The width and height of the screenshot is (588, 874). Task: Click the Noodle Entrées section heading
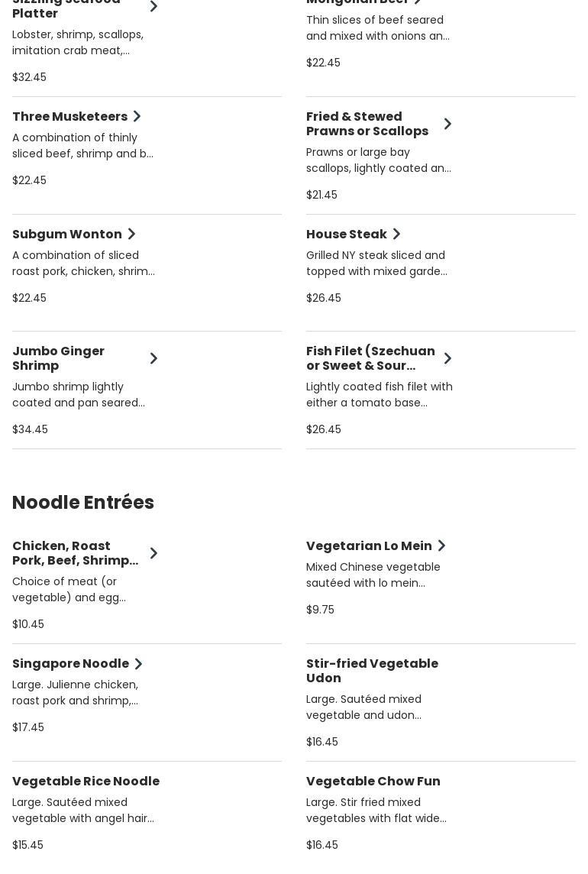83,503
